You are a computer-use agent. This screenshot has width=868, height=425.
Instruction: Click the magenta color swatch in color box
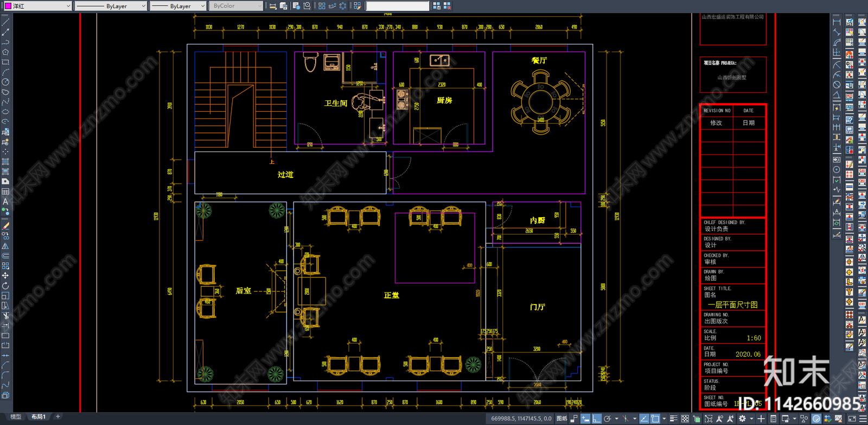coord(8,6)
